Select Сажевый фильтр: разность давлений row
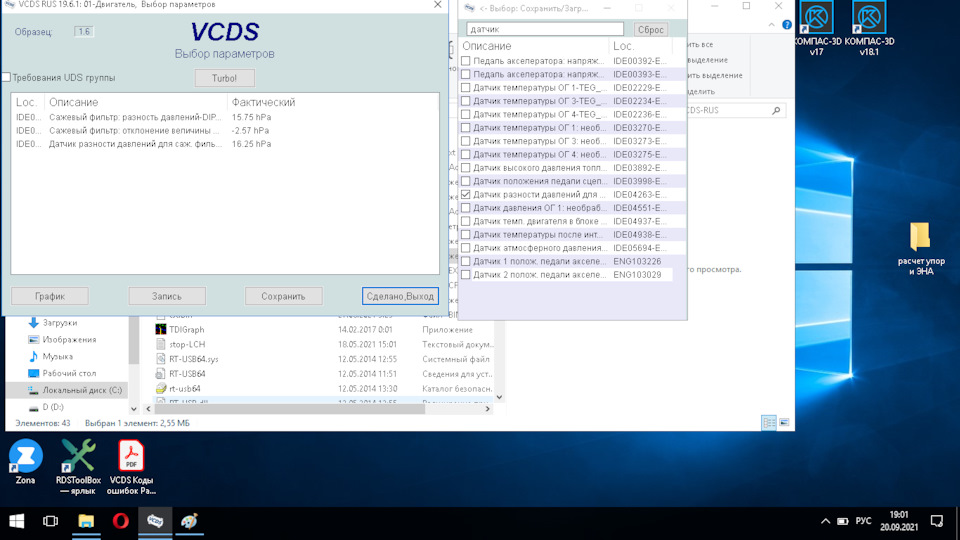 [x=225, y=117]
